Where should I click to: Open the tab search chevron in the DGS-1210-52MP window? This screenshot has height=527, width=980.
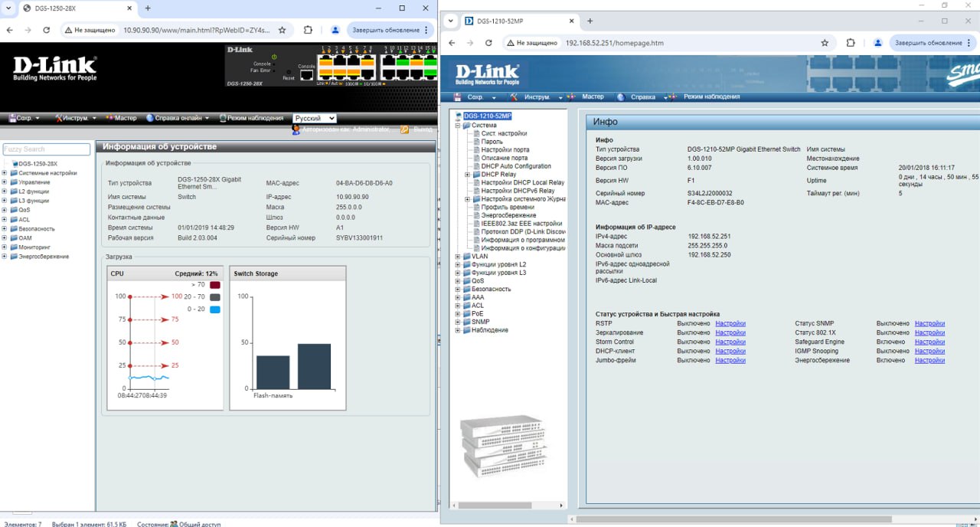pyautogui.click(x=451, y=21)
